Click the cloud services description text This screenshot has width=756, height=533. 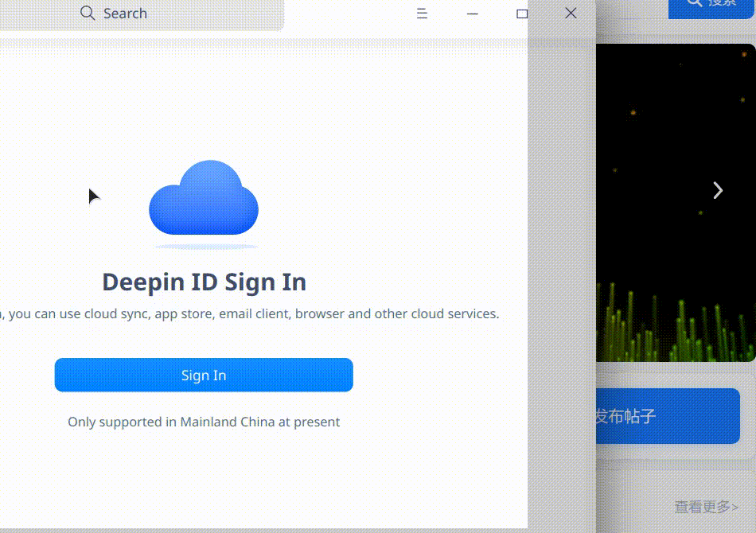tap(250, 313)
